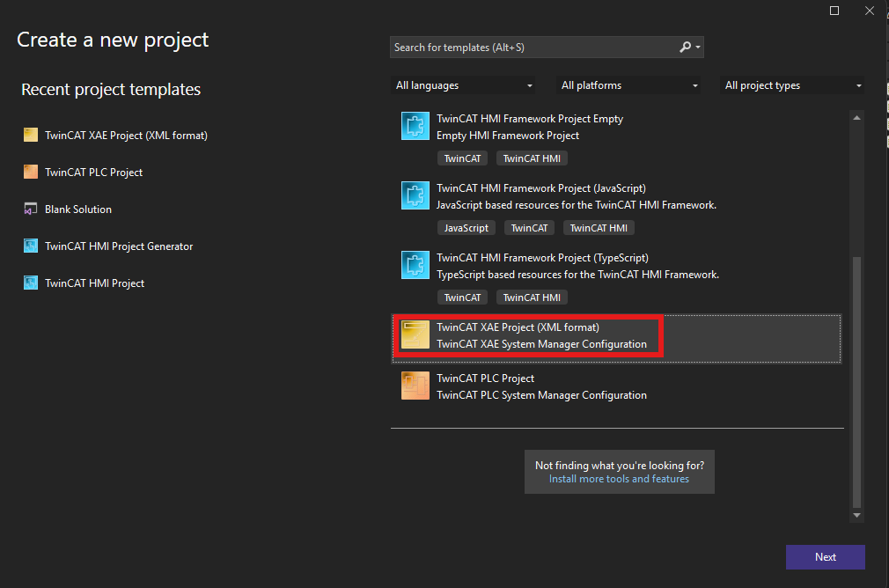Select TwinCAT HMI Framework Project (TypeScript) entry
This screenshot has width=889, height=588.
point(616,277)
